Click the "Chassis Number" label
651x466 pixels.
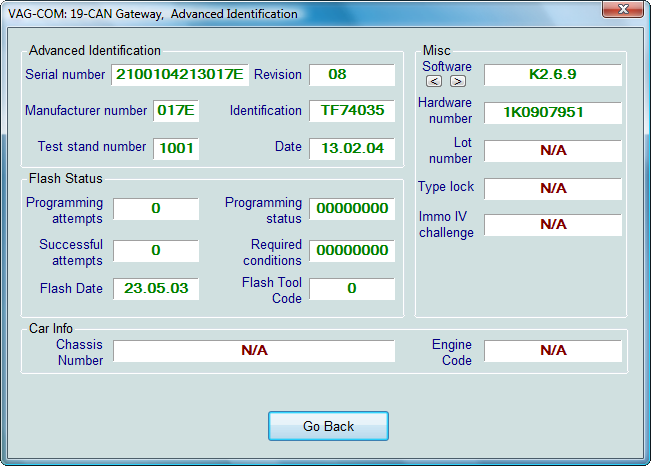(80, 353)
